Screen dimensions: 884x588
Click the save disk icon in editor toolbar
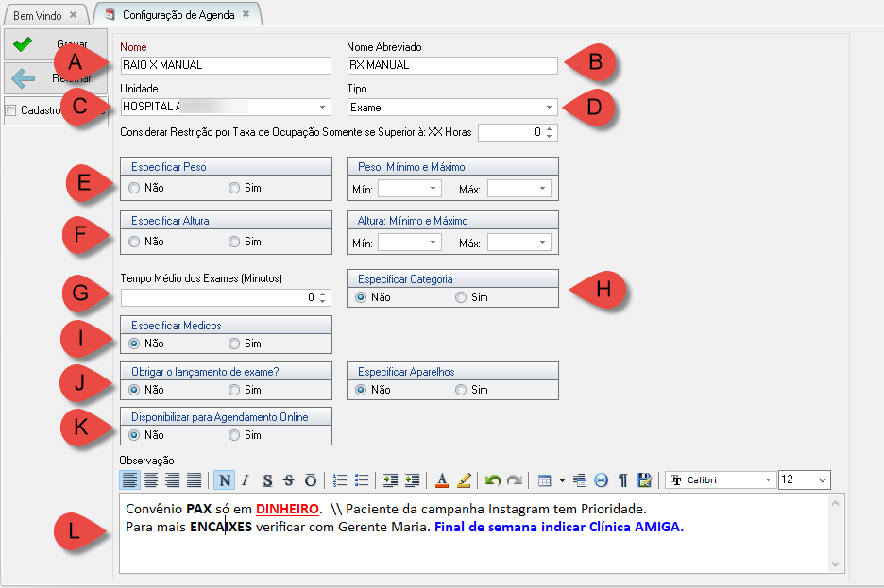(x=645, y=480)
